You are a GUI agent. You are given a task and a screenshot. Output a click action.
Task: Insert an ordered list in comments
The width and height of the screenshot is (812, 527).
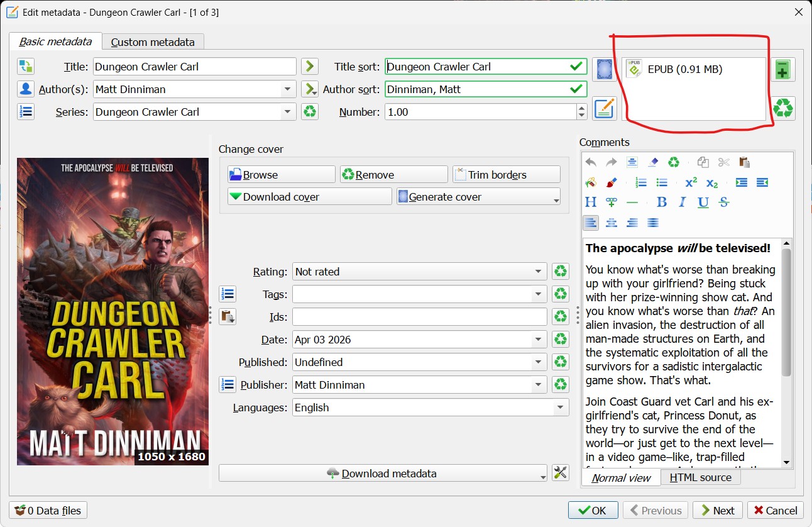click(641, 182)
